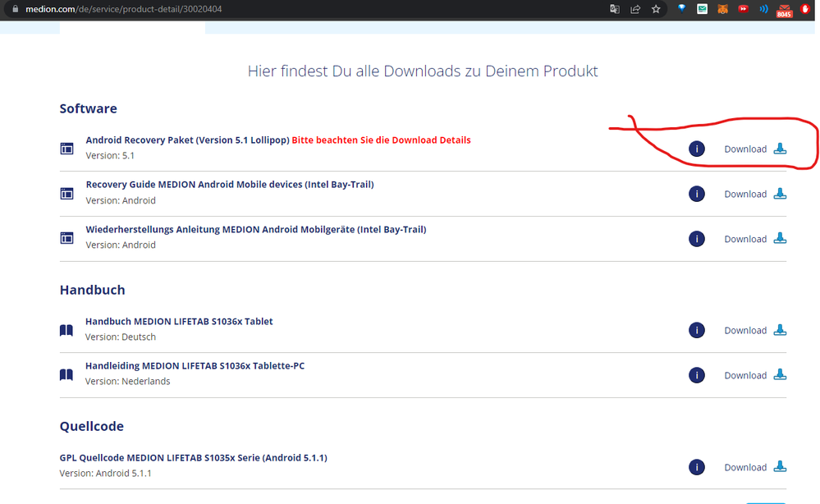Open the red fast-forward extension icon

[743, 9]
